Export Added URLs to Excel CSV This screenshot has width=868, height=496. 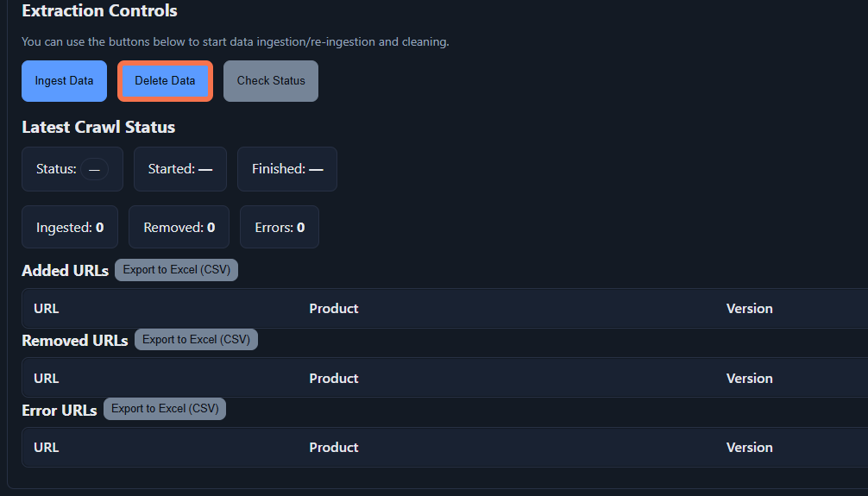tap(176, 270)
